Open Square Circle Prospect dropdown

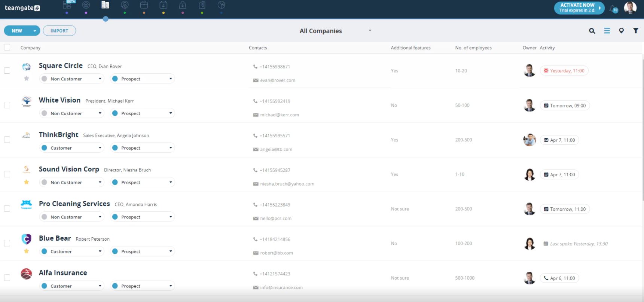click(x=142, y=79)
